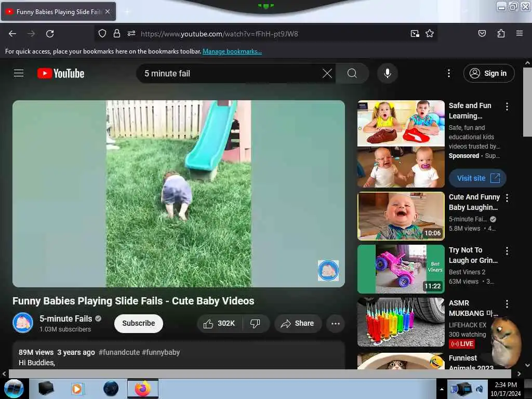Click the channel watermark in the video corner
532x399 pixels.
coord(328,270)
